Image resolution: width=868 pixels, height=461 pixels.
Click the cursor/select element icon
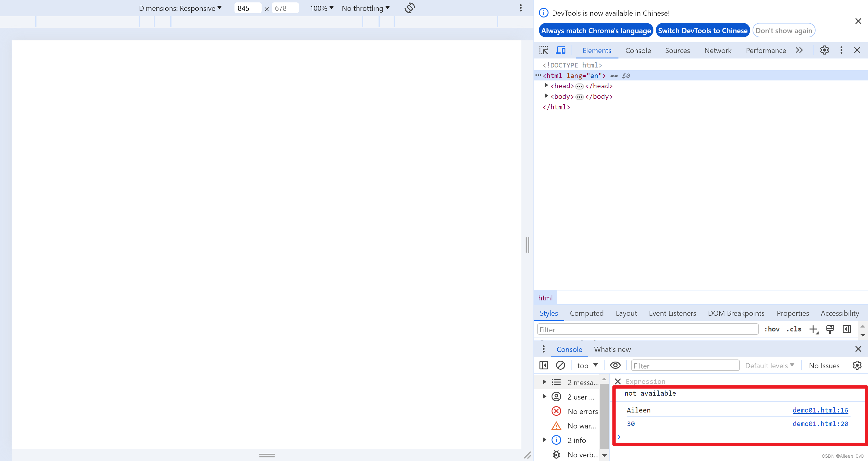(544, 51)
